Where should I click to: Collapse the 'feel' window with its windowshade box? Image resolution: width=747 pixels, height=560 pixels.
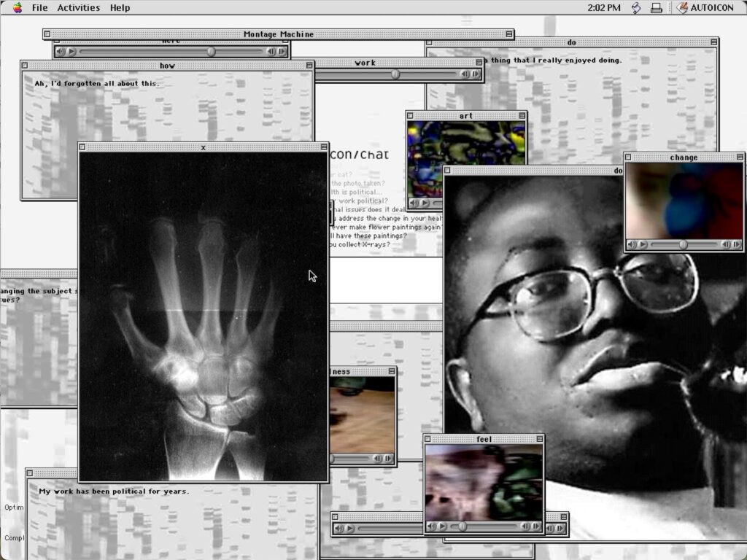click(x=540, y=439)
